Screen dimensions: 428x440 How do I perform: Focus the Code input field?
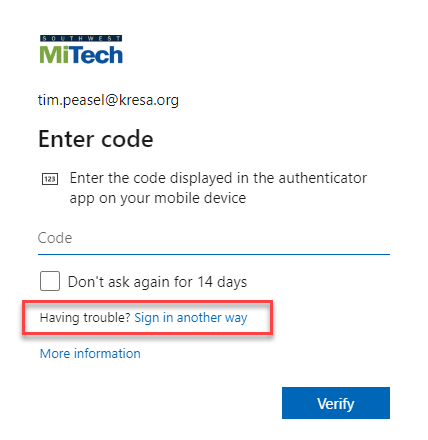[x=214, y=238]
